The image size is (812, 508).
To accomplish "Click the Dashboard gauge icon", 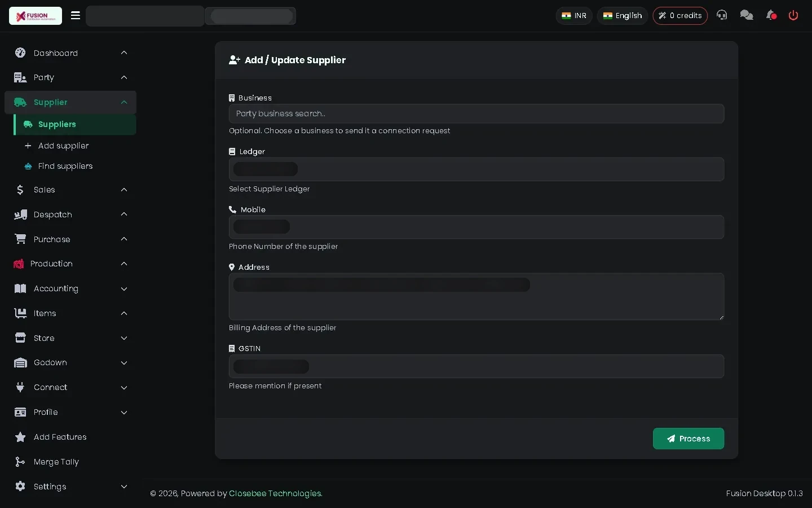I will click(x=20, y=52).
